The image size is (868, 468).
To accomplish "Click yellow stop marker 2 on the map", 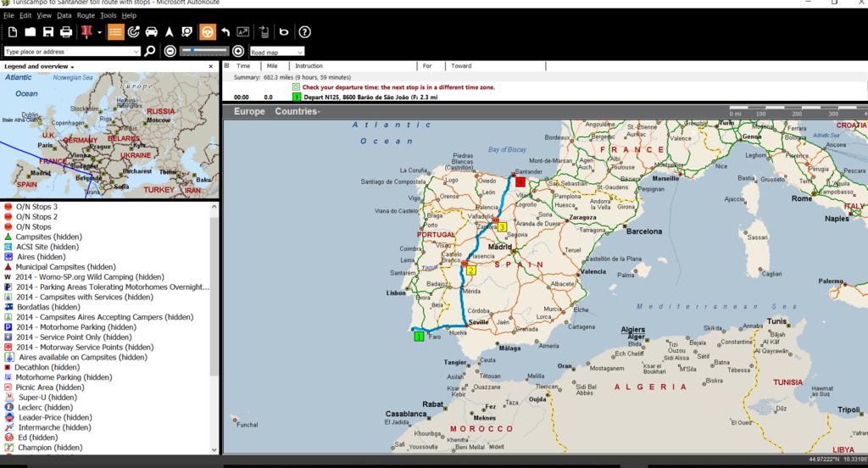I will coord(471,270).
